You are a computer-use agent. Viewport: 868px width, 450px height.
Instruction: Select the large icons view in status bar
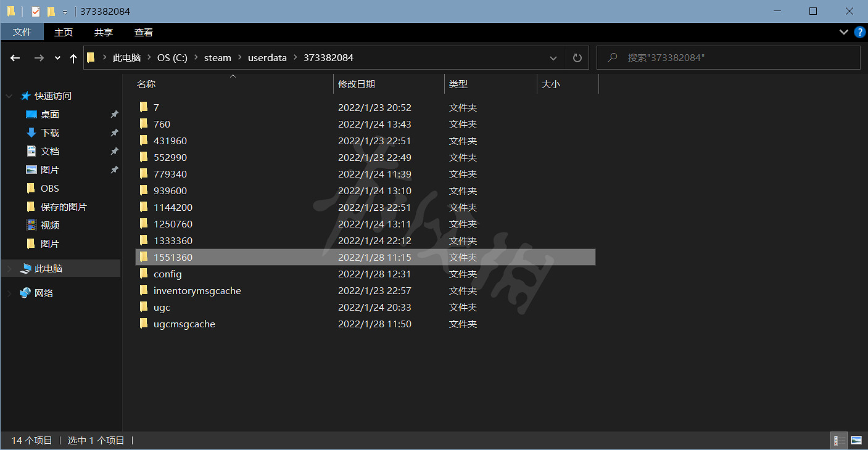click(x=856, y=440)
